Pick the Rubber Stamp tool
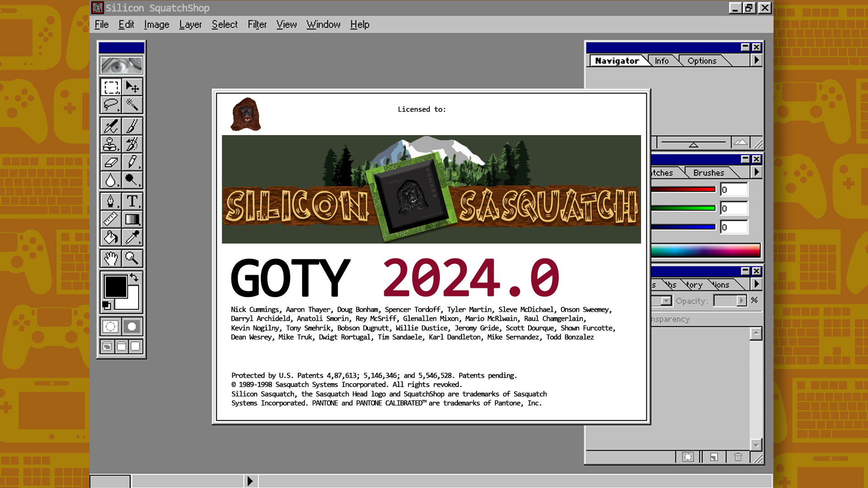 click(111, 144)
